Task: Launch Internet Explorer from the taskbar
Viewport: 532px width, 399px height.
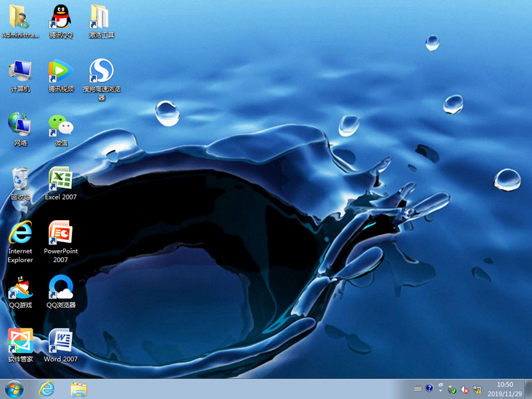Action: (x=47, y=389)
